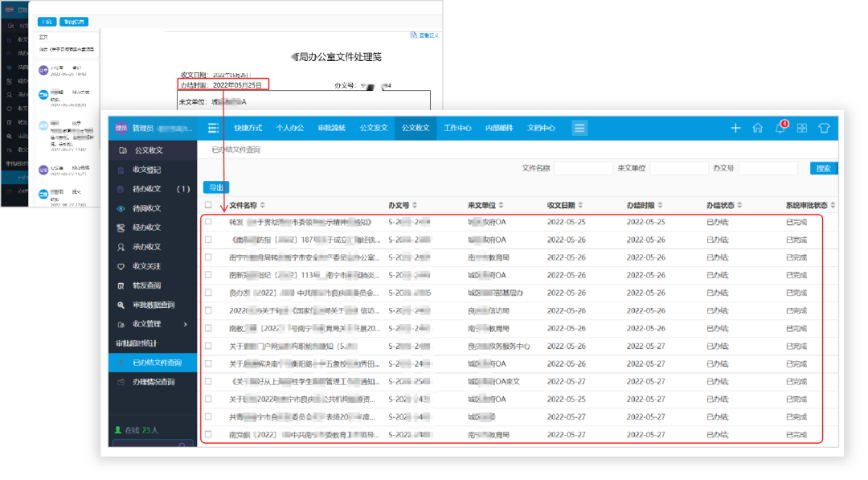
Task: Click the 导出 export button
Action: [217, 187]
